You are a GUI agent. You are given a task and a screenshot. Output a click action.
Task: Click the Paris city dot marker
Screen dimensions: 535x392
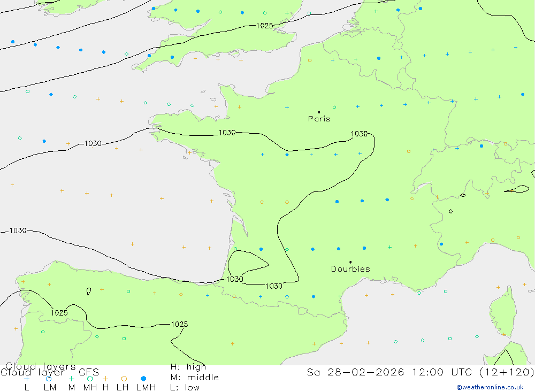pyautogui.click(x=319, y=112)
